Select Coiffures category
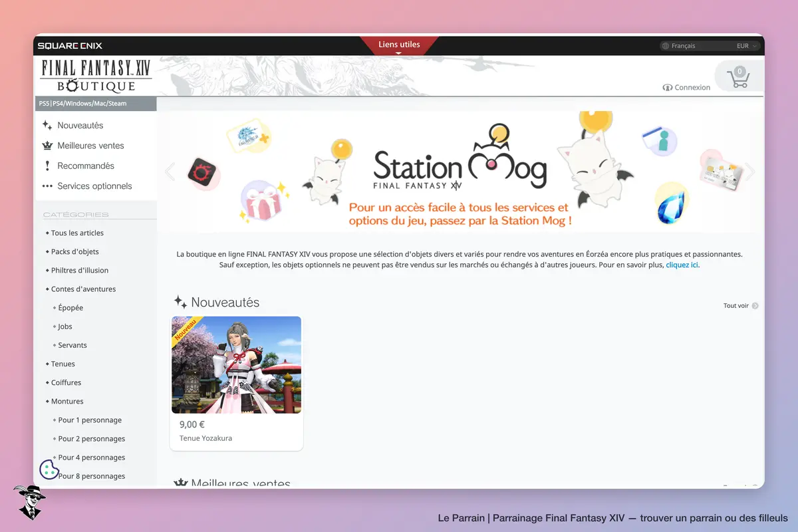The width and height of the screenshot is (798, 532). coord(66,382)
